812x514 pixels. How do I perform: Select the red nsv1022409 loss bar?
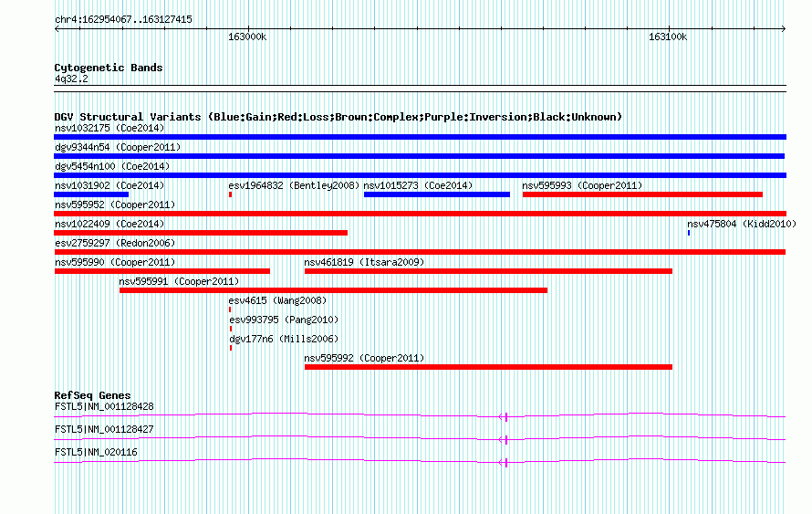click(201, 233)
